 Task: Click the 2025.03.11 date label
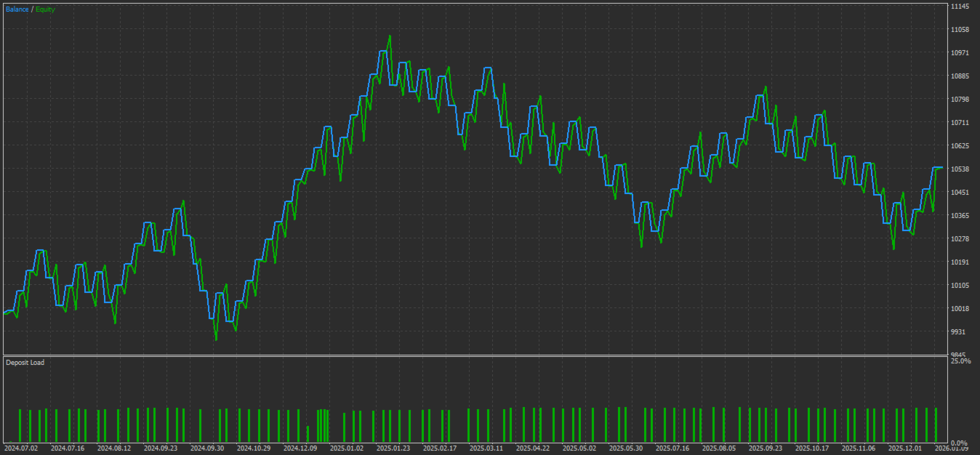pyautogui.click(x=486, y=448)
